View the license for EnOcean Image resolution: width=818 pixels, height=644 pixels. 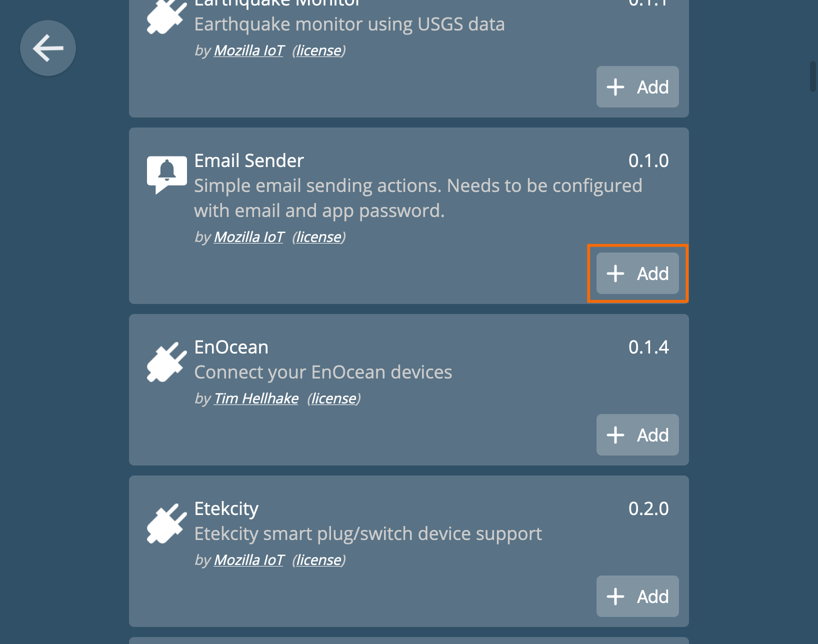pos(333,398)
